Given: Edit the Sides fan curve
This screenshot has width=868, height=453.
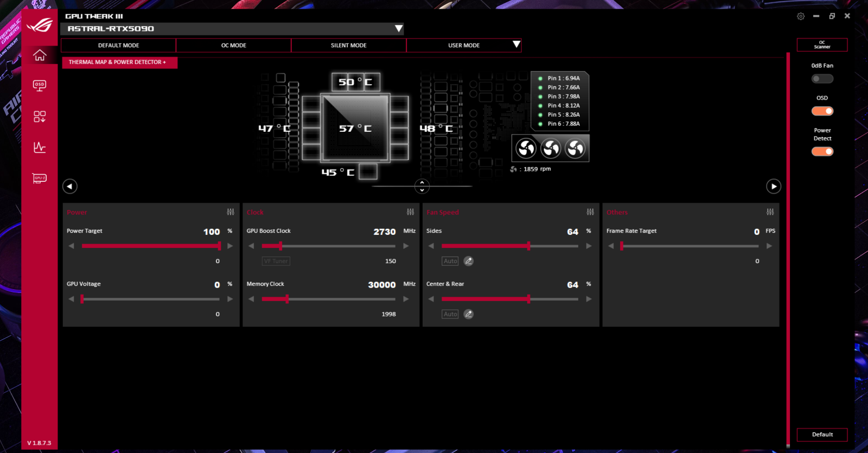Looking at the screenshot, I should 469,261.
